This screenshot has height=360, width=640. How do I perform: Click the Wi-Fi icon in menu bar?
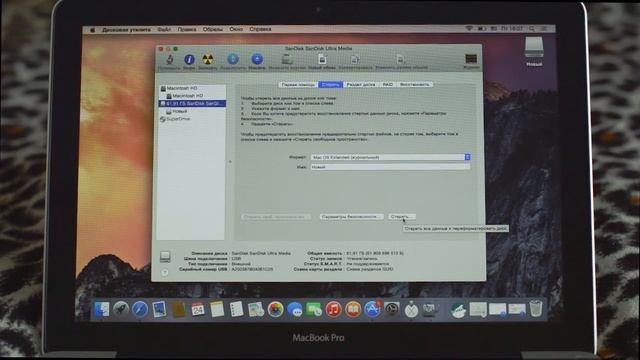tap(469, 29)
